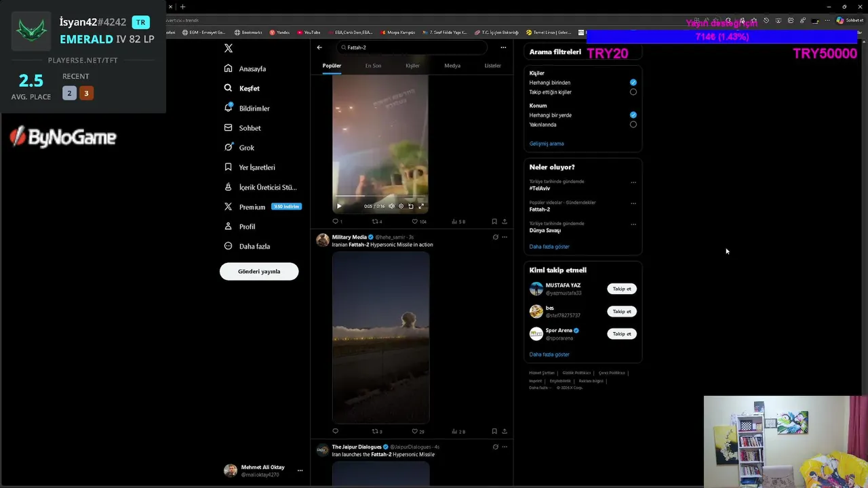Screen dimensions: 868x488
Task: Open a new browser tab
Action: tap(182, 7)
